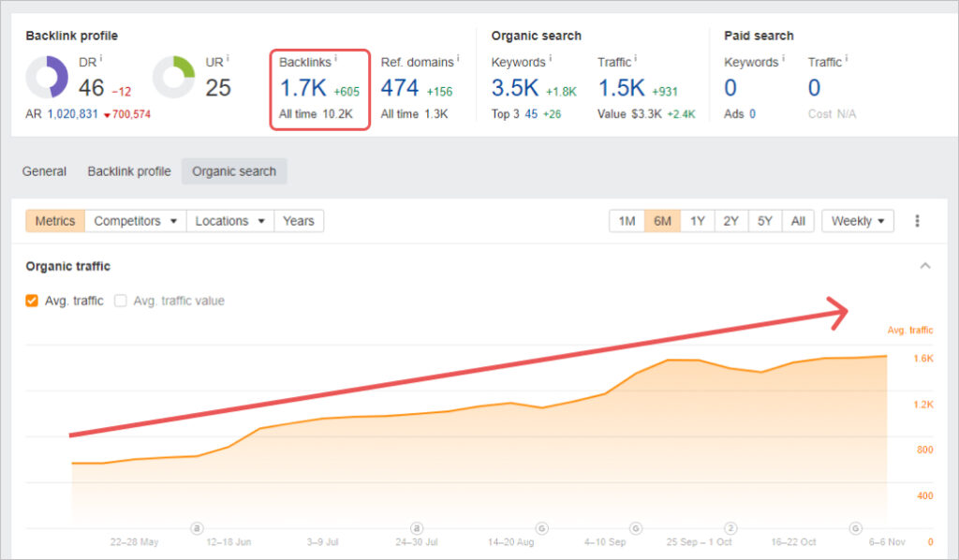Click the Keywords info icon under Organic search
The width and height of the screenshot is (959, 560).
coord(551,58)
